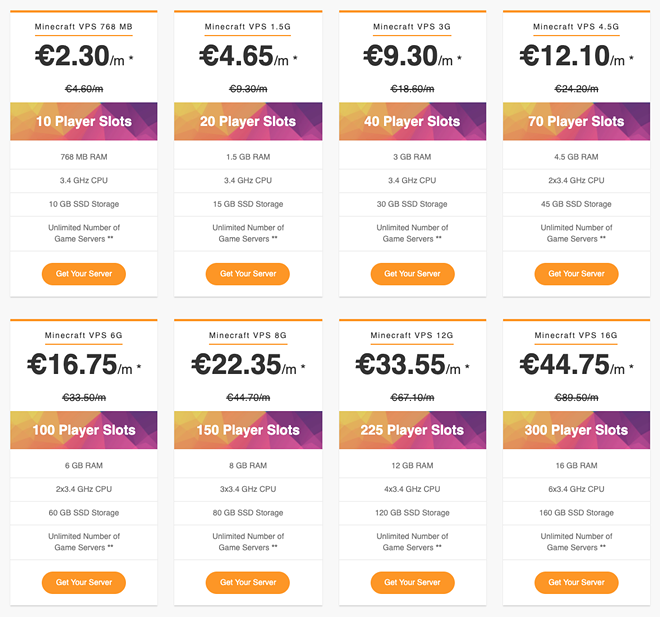This screenshot has width=660, height=617.
Task: Select the 20 Player Slots banner
Action: 248,122
